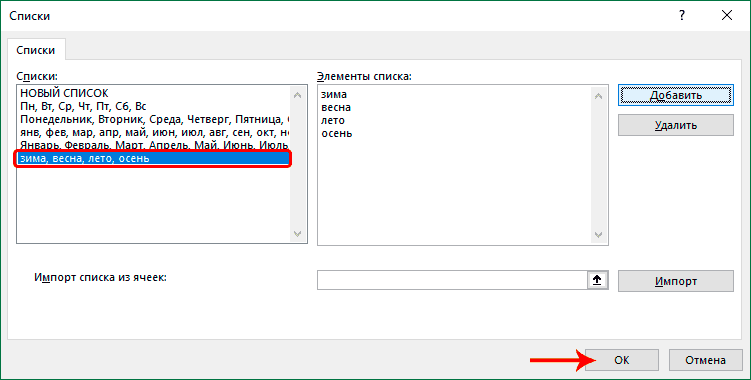Select НОВЫЙ СПИСОК in the lists box

pyautogui.click(x=153, y=93)
